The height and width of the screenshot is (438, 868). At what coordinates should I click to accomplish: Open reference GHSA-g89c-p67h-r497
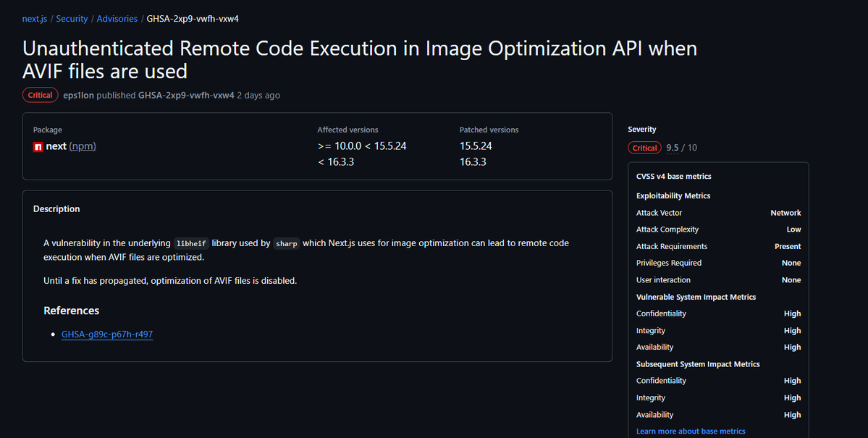[x=107, y=334]
